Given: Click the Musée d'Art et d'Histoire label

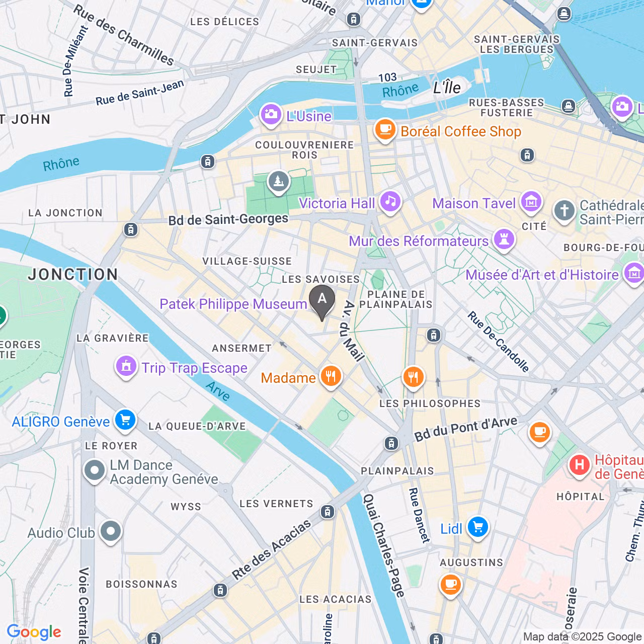Looking at the screenshot, I should click(542, 275).
